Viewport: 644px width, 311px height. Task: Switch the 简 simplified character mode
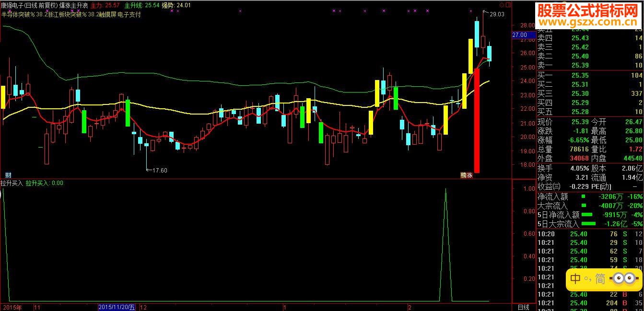click(600, 279)
